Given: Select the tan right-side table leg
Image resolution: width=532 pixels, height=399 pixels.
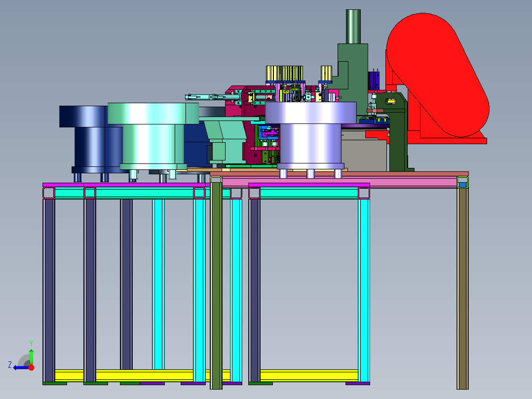Looking at the screenshot, I should pyautogui.click(x=462, y=288).
